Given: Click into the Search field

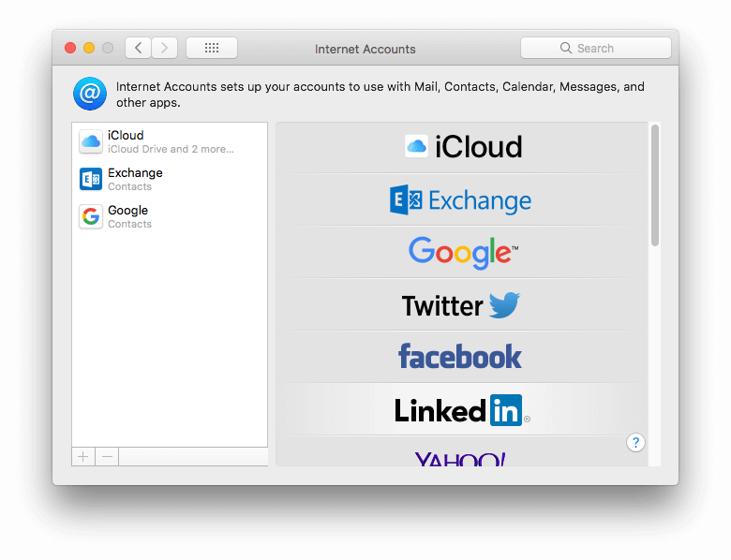Looking at the screenshot, I should point(596,48).
